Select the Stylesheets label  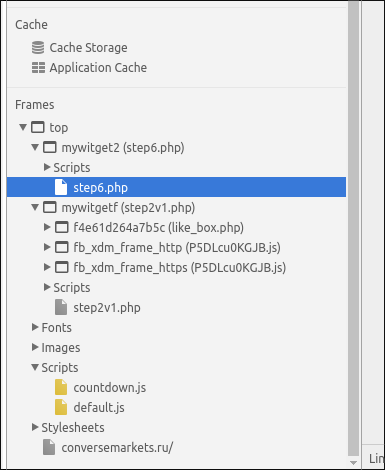(x=73, y=428)
